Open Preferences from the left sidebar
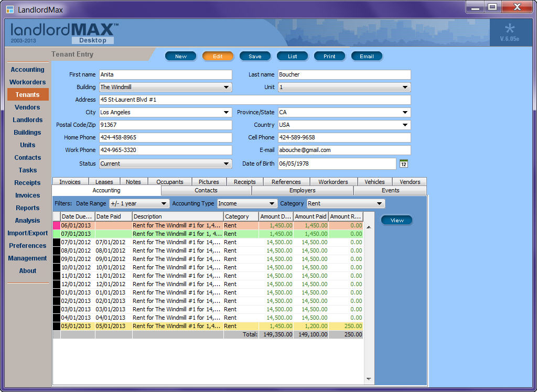This screenshot has width=537, height=392. [x=27, y=245]
